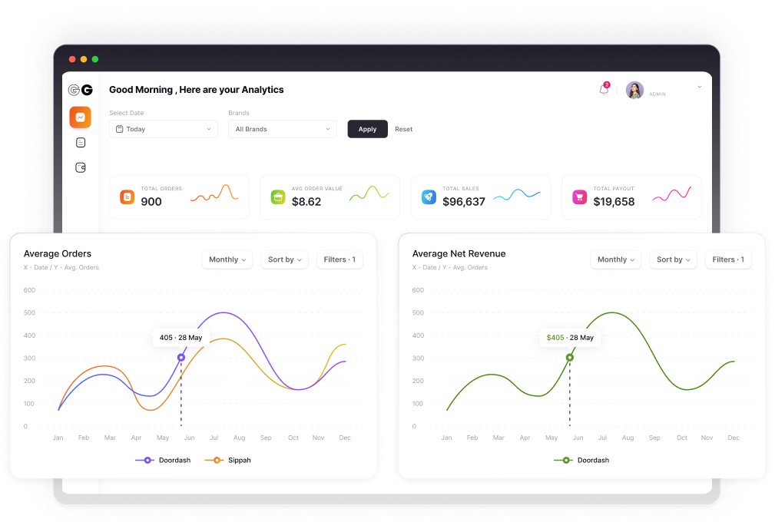This screenshot has width=775, height=532.
Task: Click the green Avg Order Value icon
Action: click(278, 197)
